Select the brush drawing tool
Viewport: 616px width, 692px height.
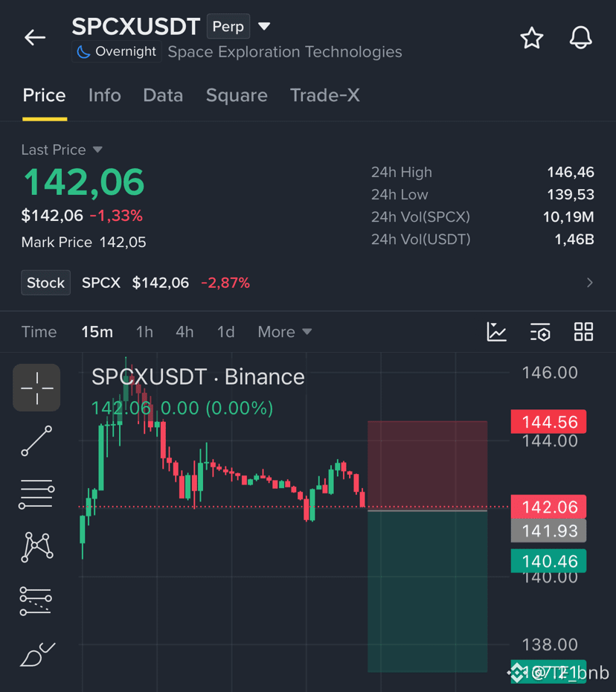coord(37,654)
